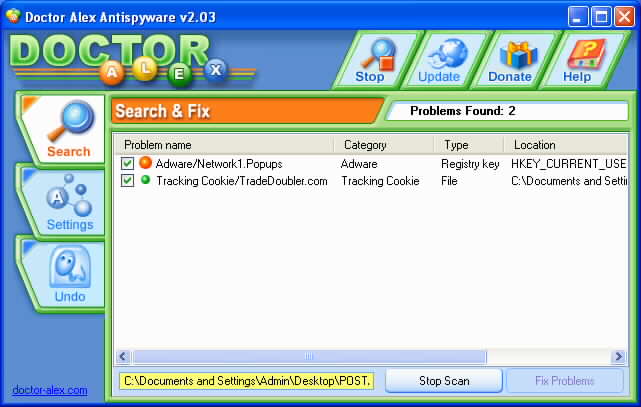Click the HKEY_CURRENT_USE location cell
The width and height of the screenshot is (641, 407).
tap(569, 164)
